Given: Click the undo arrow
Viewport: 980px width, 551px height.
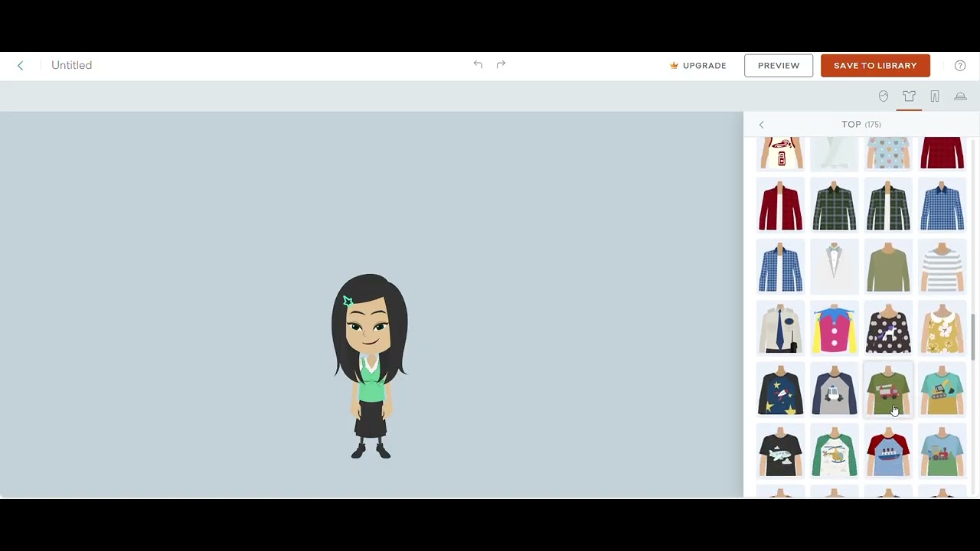Looking at the screenshot, I should (x=478, y=65).
